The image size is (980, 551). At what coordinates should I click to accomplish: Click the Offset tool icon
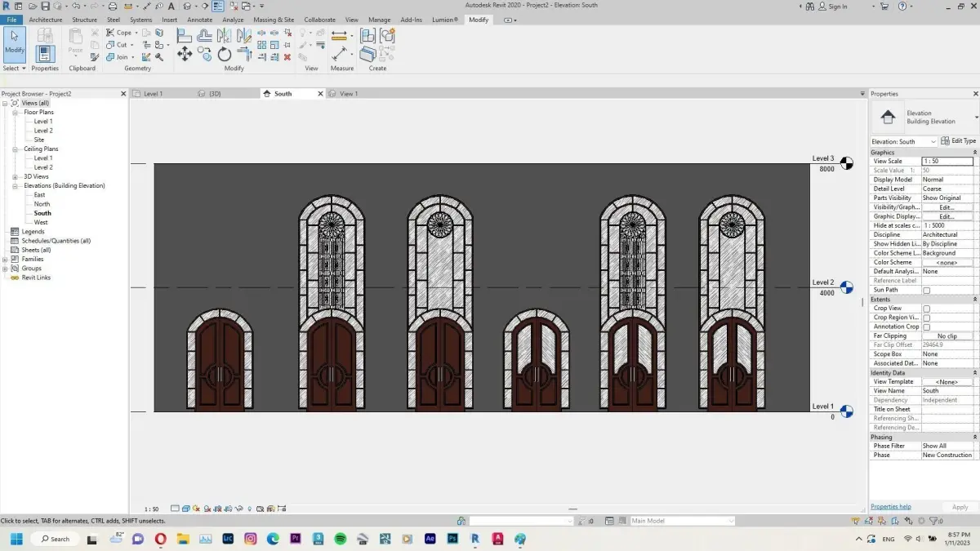click(x=204, y=36)
